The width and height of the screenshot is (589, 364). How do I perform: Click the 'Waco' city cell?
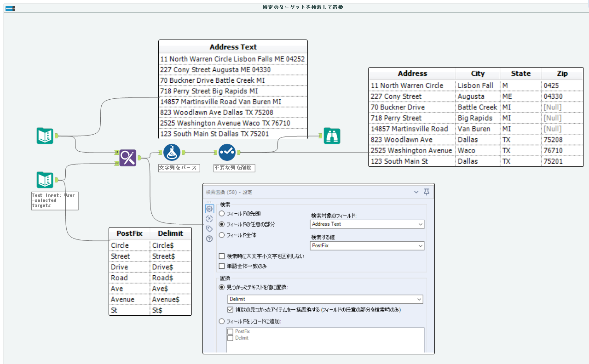[478, 150]
